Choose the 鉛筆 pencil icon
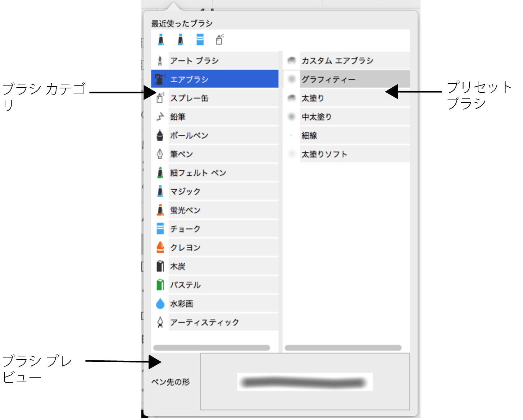The image size is (523, 420). coord(160,117)
